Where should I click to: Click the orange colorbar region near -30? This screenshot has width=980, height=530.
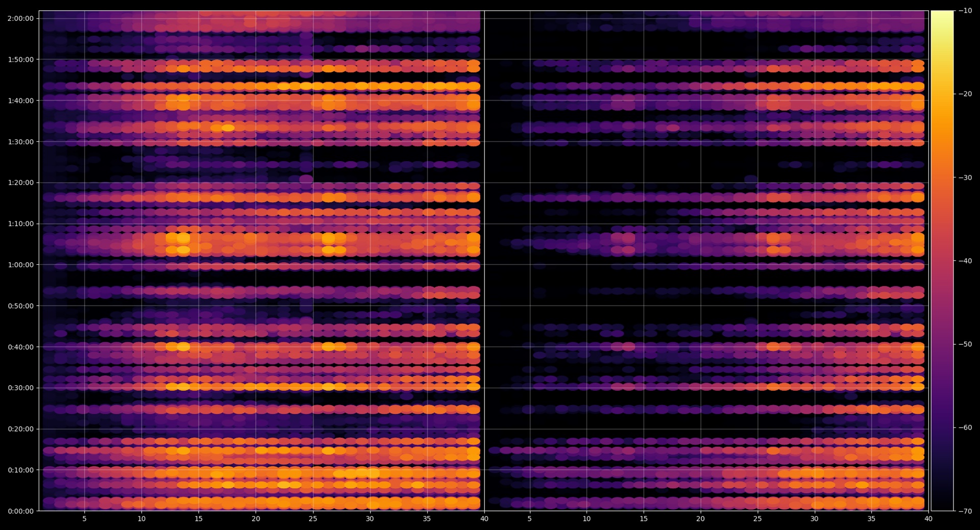[x=942, y=178]
